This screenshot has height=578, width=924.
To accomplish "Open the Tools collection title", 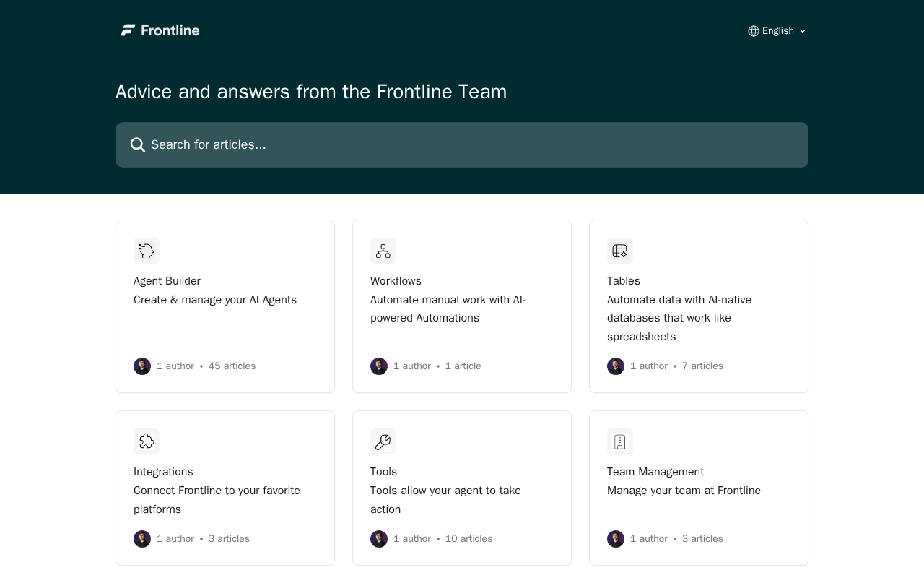I will point(383,472).
